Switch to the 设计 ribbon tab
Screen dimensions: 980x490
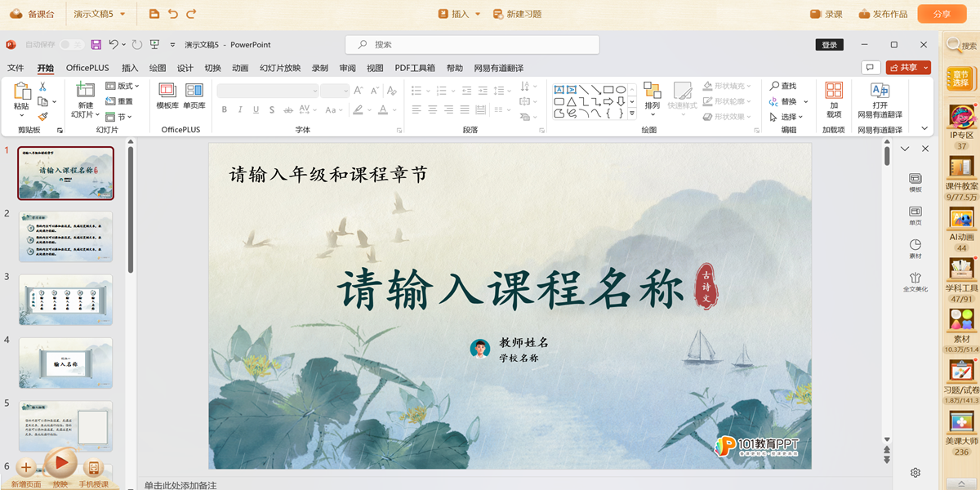click(x=185, y=68)
